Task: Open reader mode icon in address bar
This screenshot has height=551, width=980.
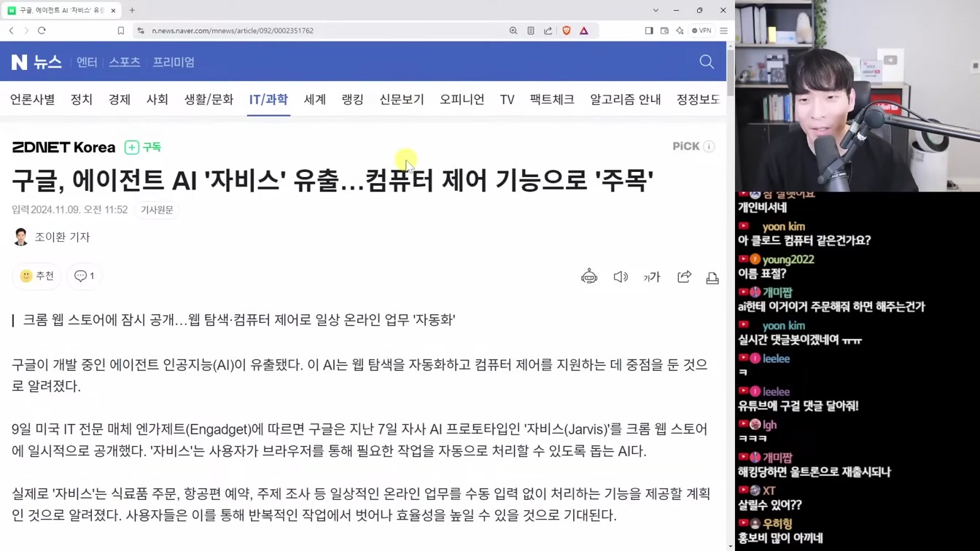Action: (531, 31)
